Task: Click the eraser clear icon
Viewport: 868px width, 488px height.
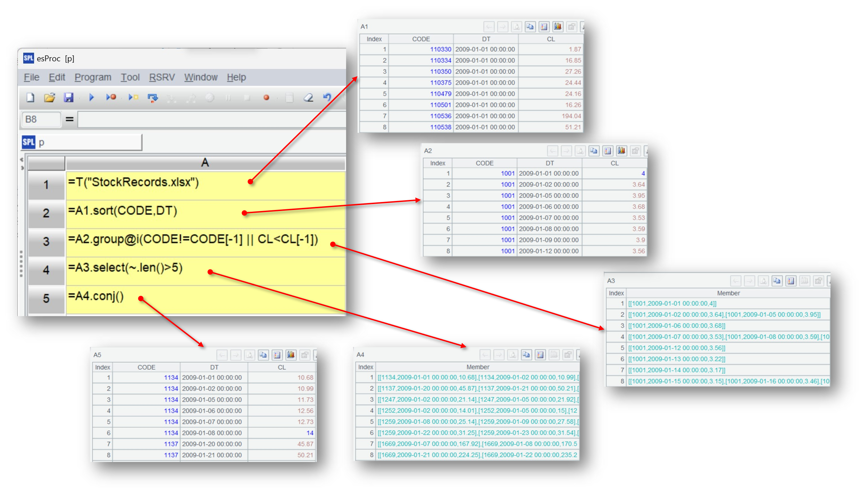Action: (308, 98)
